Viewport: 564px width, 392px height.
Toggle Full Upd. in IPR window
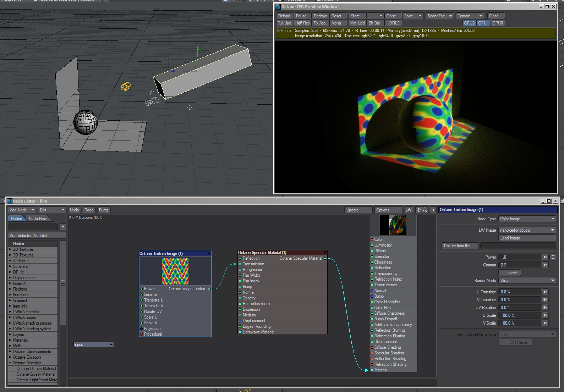click(285, 23)
